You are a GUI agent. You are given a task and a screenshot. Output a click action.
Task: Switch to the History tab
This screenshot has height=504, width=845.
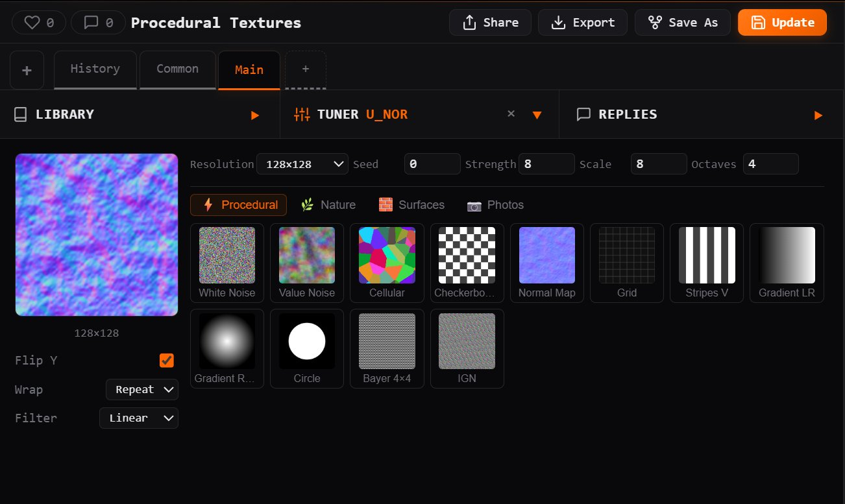[x=95, y=69]
